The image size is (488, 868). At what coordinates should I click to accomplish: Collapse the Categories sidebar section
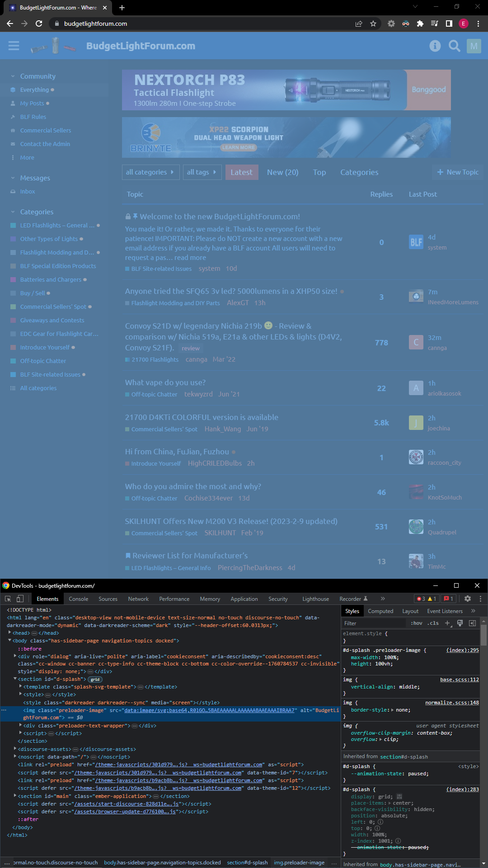click(13, 212)
